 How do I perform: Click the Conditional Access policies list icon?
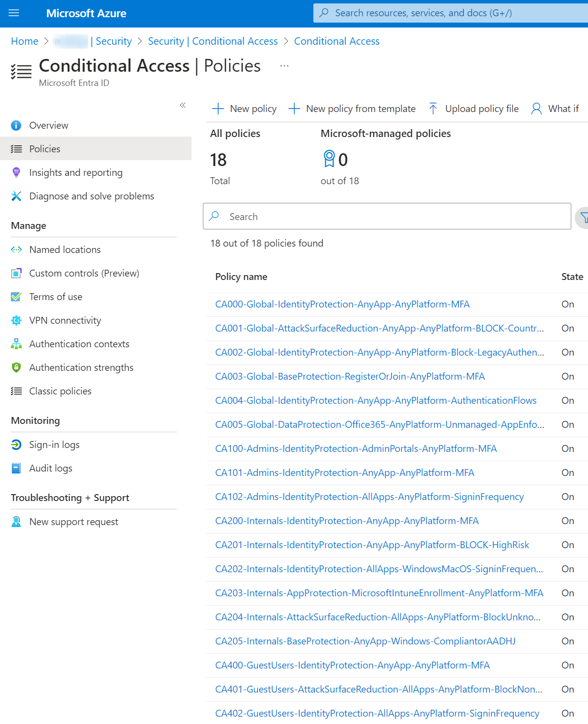tap(21, 72)
